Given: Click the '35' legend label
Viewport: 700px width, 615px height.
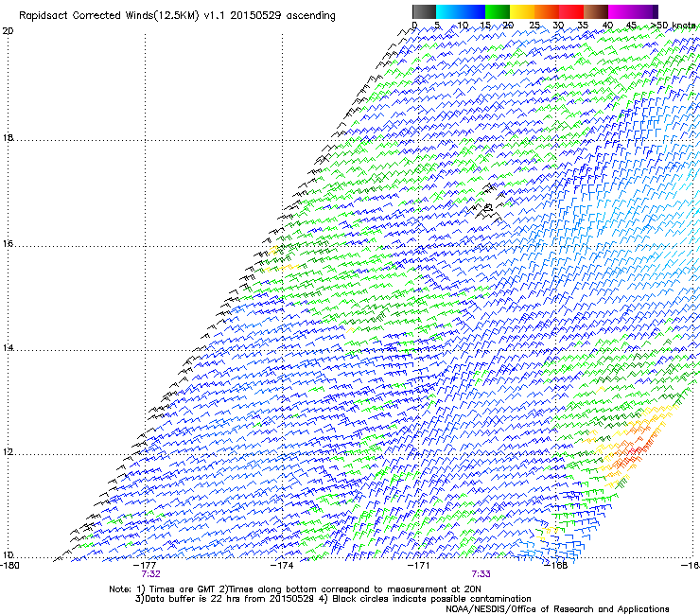Looking at the screenshot, I should [x=583, y=26].
